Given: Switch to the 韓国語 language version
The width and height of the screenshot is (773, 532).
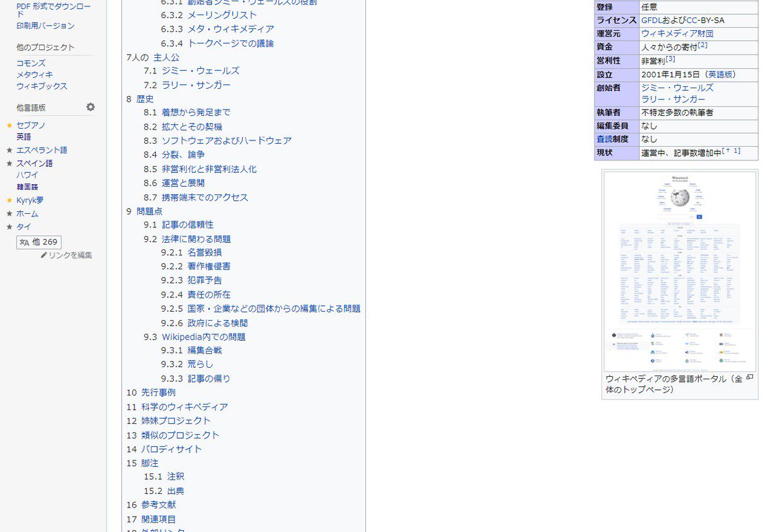Looking at the screenshot, I should [x=28, y=187].
